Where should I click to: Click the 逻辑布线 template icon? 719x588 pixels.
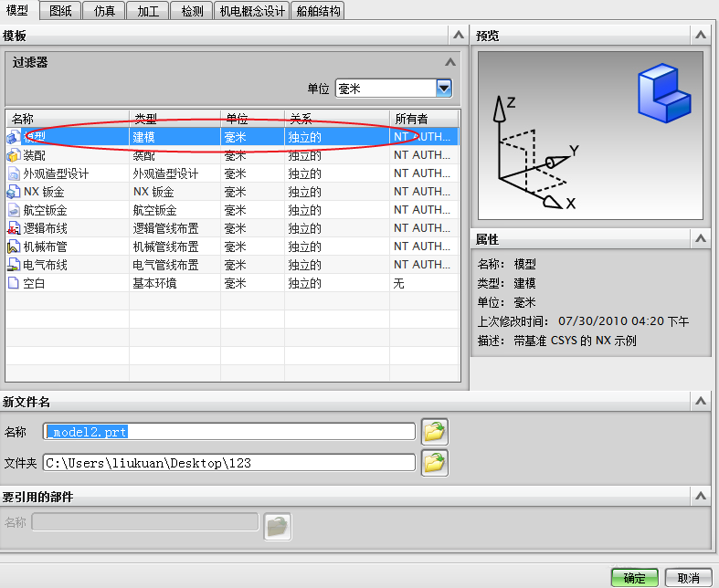[x=14, y=228]
